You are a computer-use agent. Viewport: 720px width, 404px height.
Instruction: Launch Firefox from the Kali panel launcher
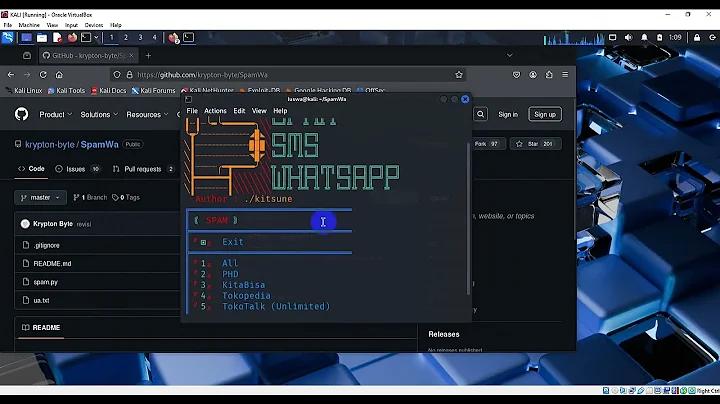72,38
